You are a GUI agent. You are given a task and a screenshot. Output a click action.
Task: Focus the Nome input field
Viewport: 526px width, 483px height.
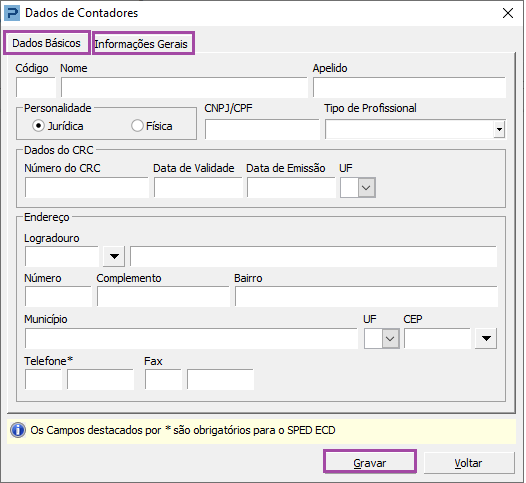coord(184,88)
